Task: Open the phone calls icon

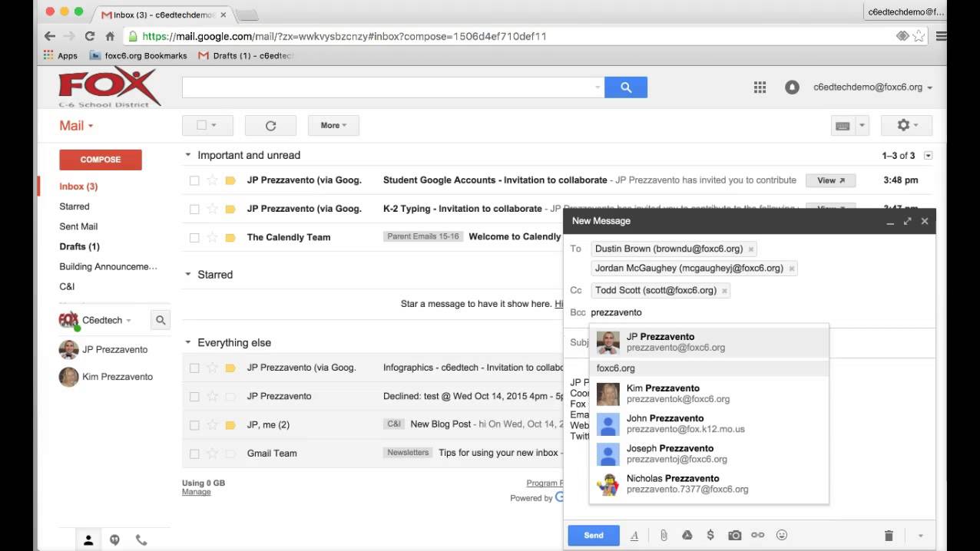Action: click(141, 540)
